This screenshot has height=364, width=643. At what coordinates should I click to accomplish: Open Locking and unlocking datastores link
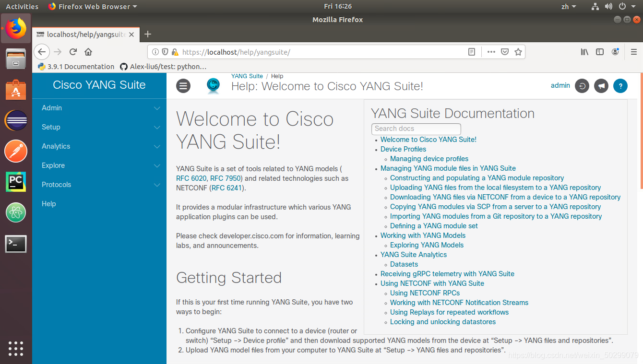pos(443,322)
